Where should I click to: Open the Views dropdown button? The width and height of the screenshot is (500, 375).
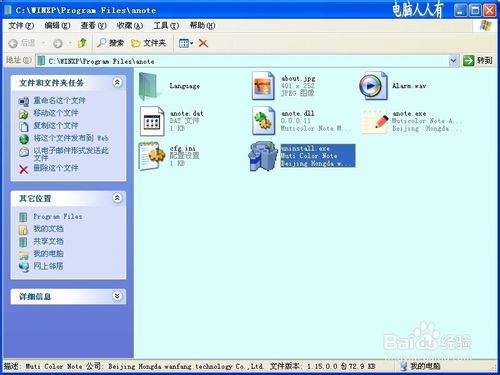pos(186,43)
